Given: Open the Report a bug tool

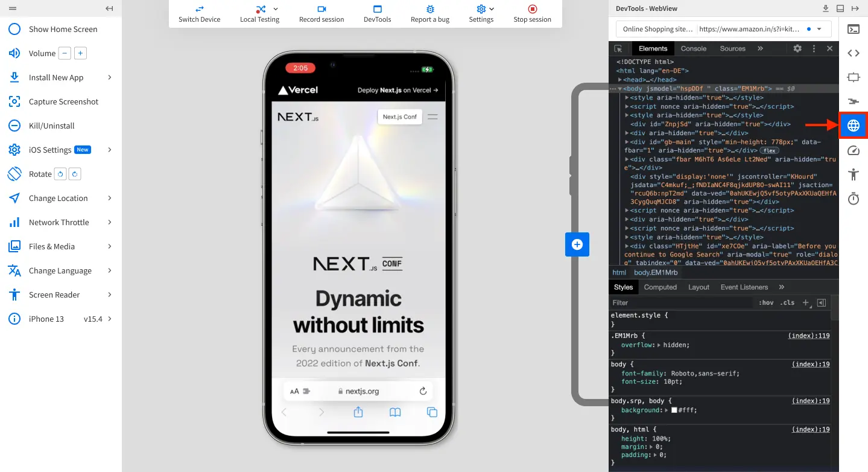Looking at the screenshot, I should pyautogui.click(x=429, y=13).
